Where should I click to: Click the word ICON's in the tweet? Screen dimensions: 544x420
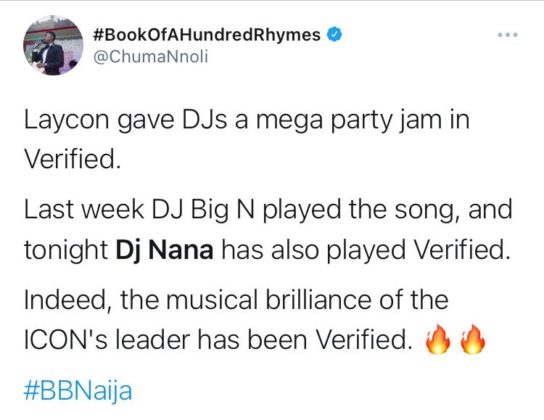(66, 340)
